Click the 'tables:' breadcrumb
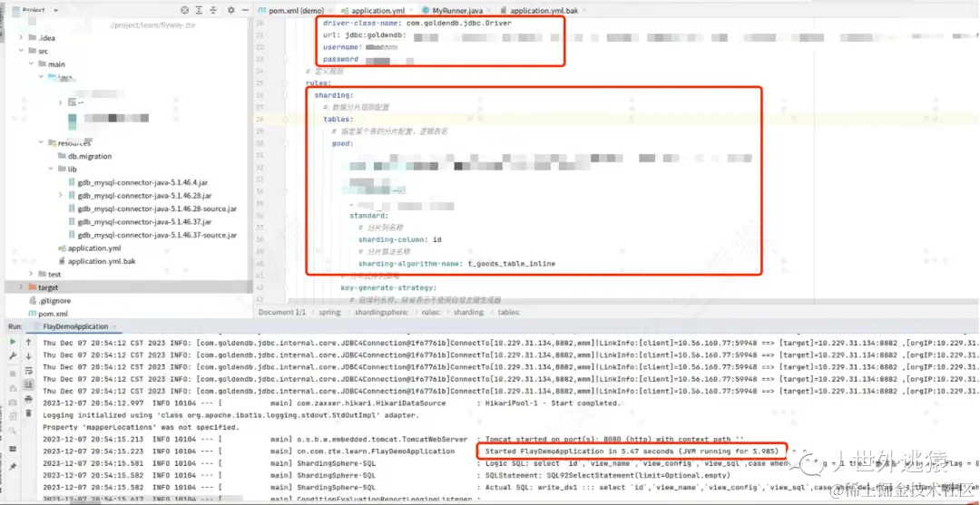 click(509, 312)
